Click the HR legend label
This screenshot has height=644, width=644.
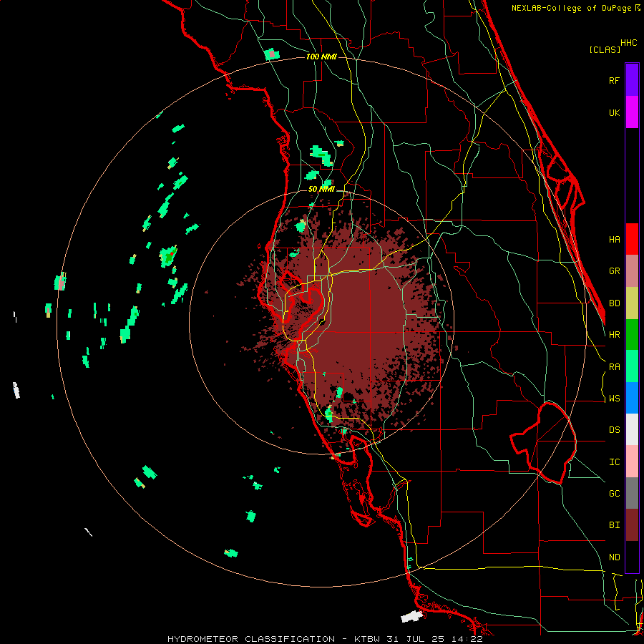[x=614, y=335]
